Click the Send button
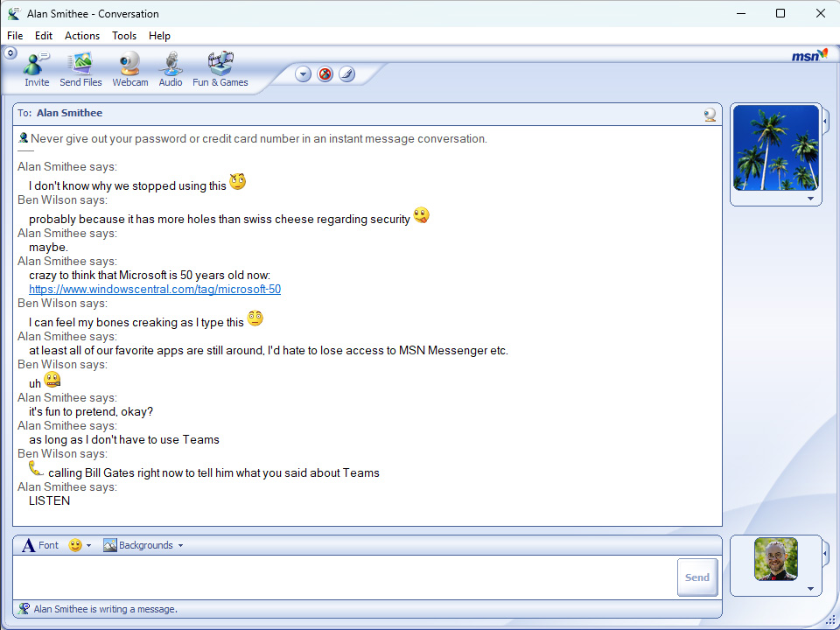Screen dimensions: 840x630 697,577
